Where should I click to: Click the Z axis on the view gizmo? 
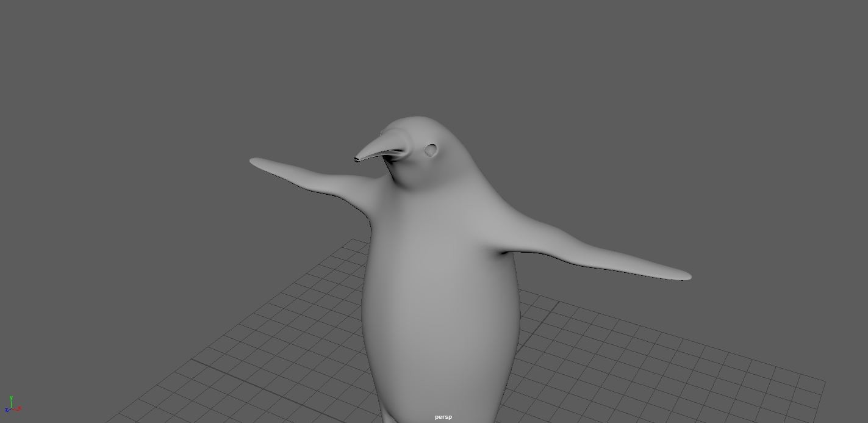click(x=7, y=410)
